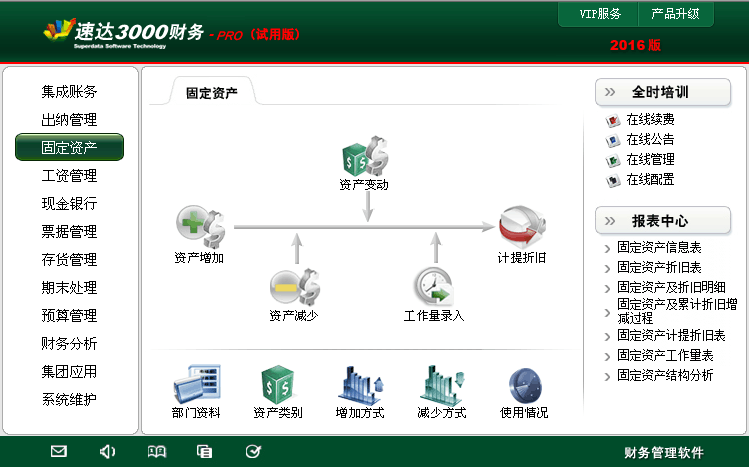Open 固定资产及累计折旧增减过程 report
Image resolution: width=749 pixels, height=467 pixels.
[677, 311]
